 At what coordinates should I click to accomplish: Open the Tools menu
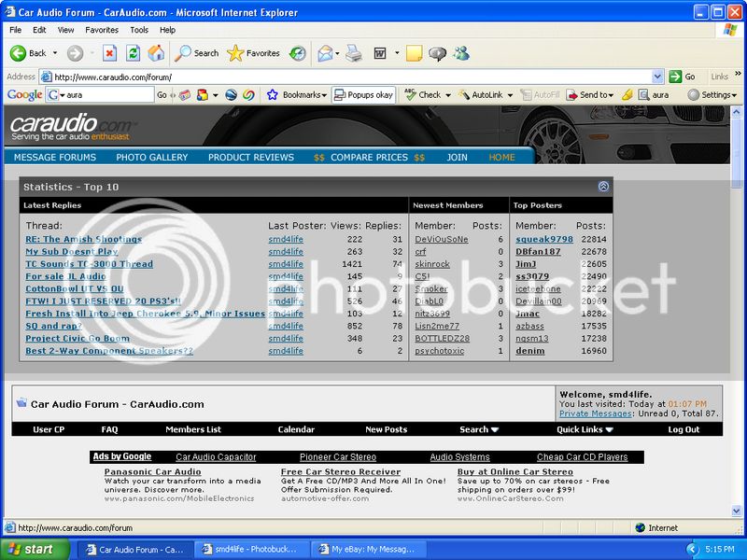[139, 30]
